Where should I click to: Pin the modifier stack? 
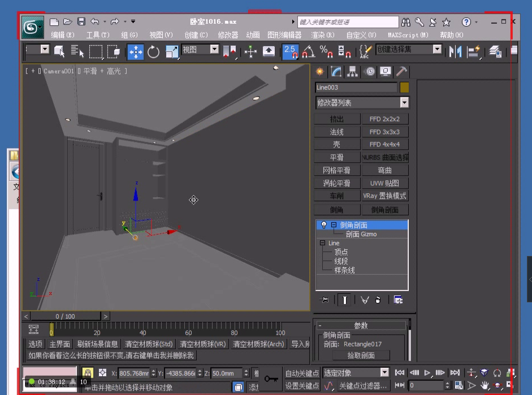(325, 299)
